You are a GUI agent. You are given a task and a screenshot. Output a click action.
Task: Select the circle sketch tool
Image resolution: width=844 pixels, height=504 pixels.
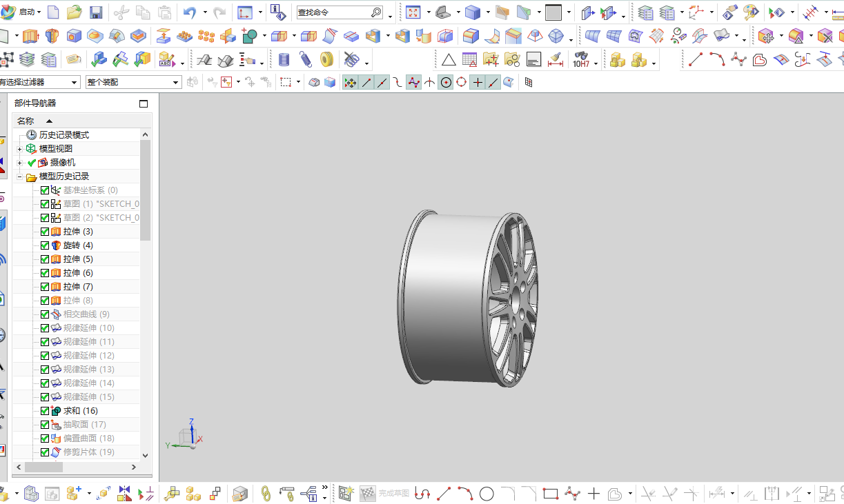coord(487,494)
